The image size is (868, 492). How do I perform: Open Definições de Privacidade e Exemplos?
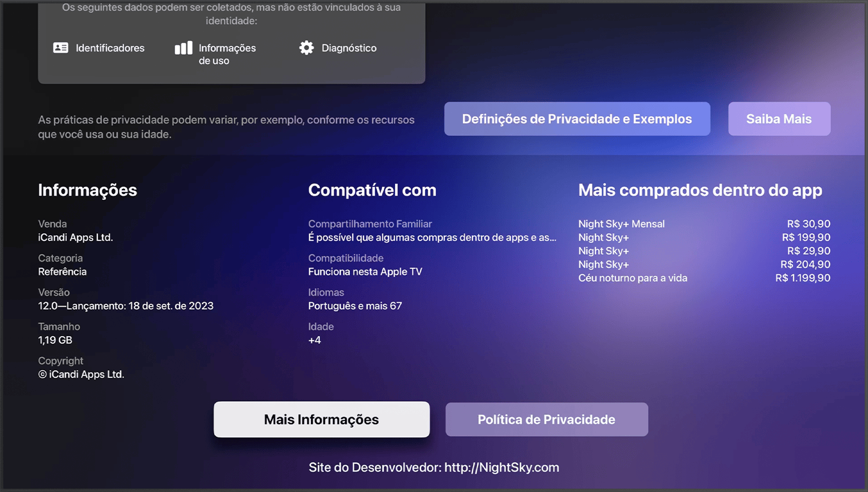[x=577, y=119]
